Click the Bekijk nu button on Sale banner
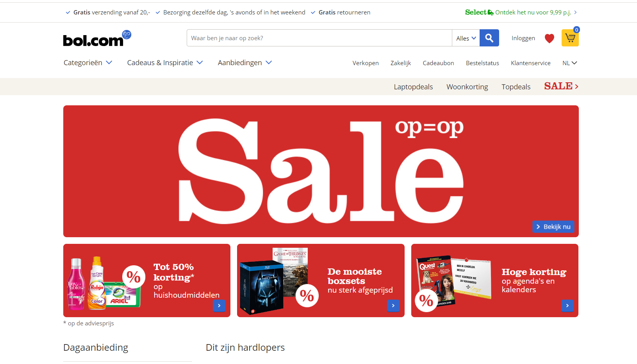Viewport: 637px width, 364px height. coord(553,227)
